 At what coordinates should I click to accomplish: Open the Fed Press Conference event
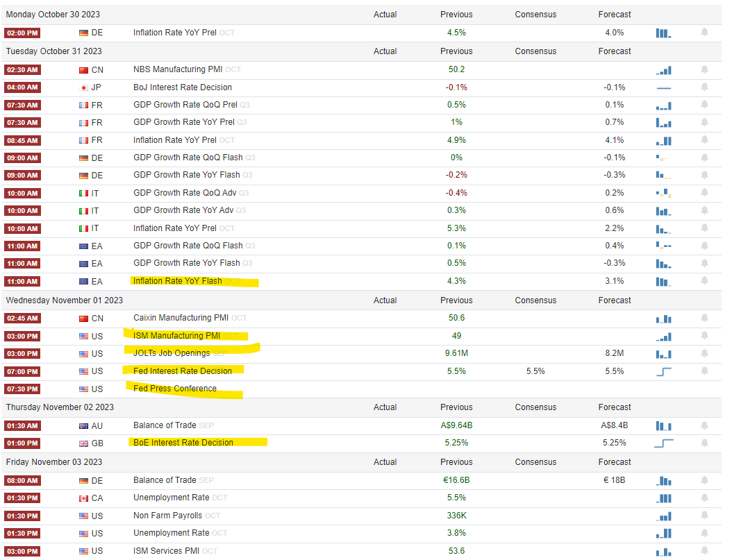pyautogui.click(x=174, y=389)
